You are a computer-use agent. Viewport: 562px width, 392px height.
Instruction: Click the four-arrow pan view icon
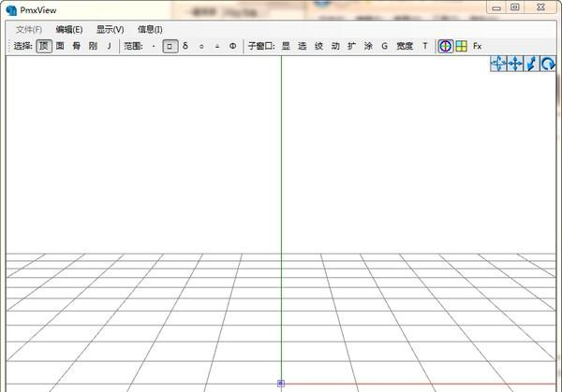click(x=515, y=64)
